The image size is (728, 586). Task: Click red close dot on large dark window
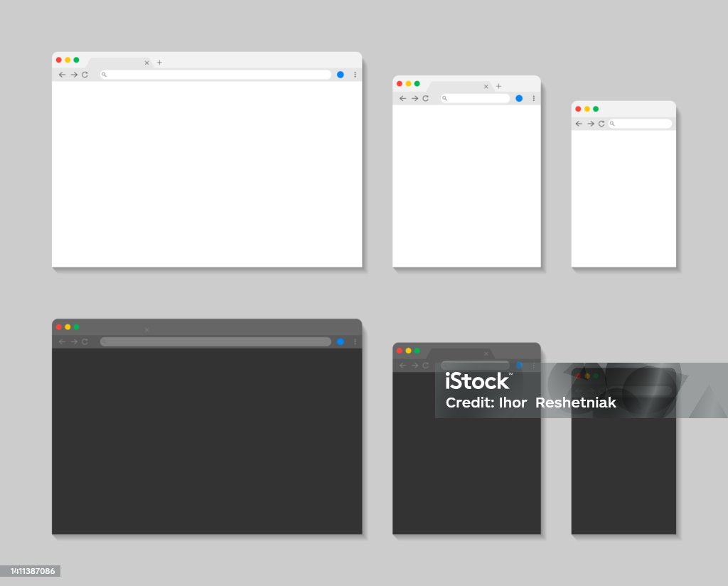59,327
